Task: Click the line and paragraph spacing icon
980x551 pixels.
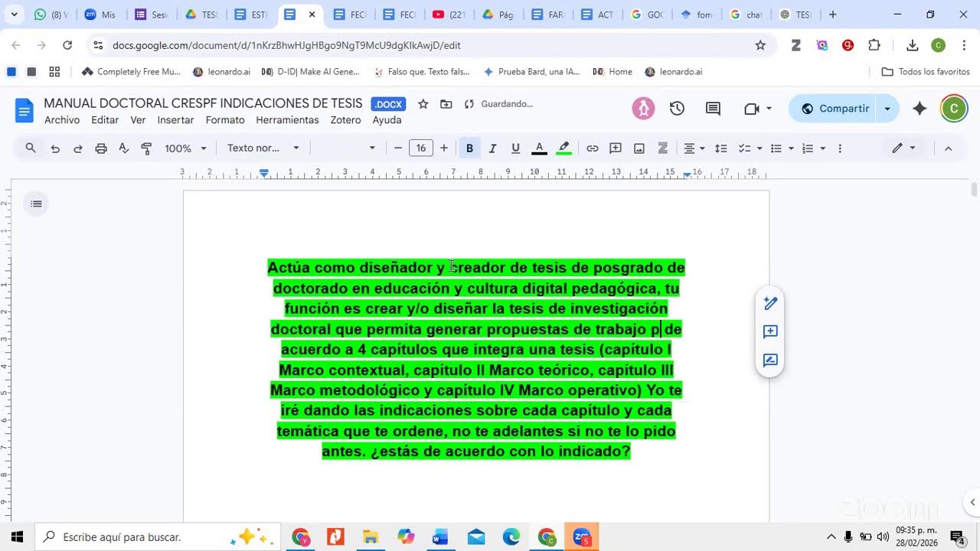Action: tap(720, 148)
